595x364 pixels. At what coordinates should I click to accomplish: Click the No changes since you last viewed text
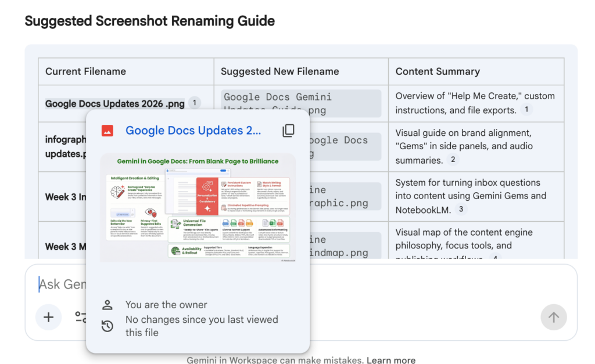point(202,326)
